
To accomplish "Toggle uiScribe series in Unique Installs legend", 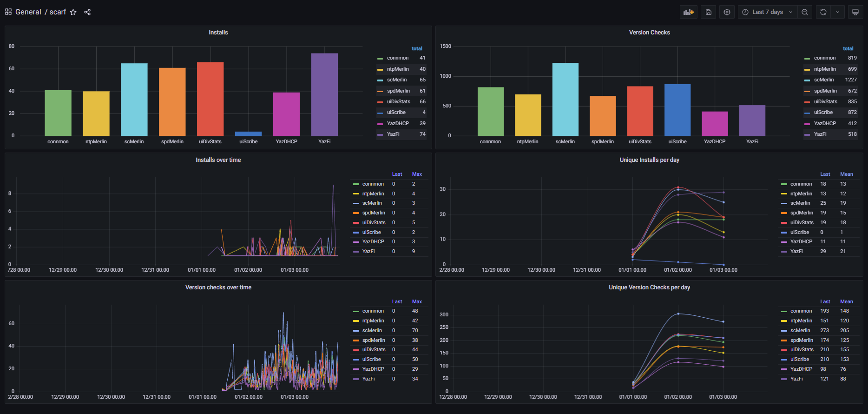I will pyautogui.click(x=799, y=232).
